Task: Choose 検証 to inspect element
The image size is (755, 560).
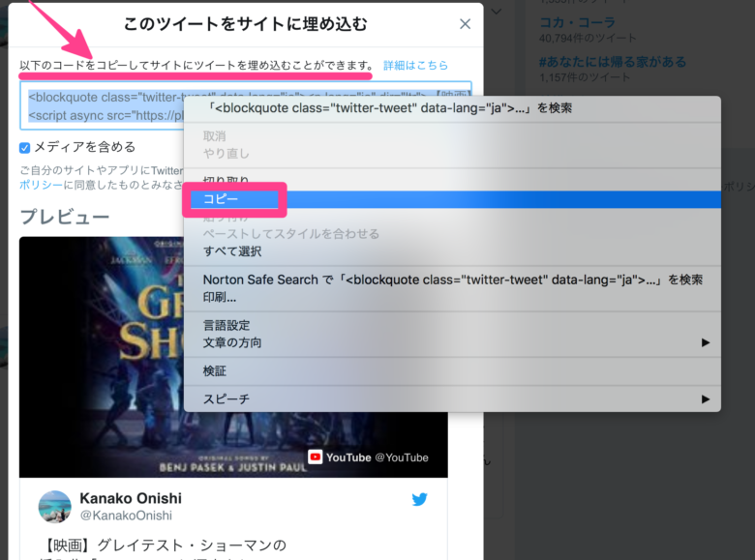Action: 452,371
